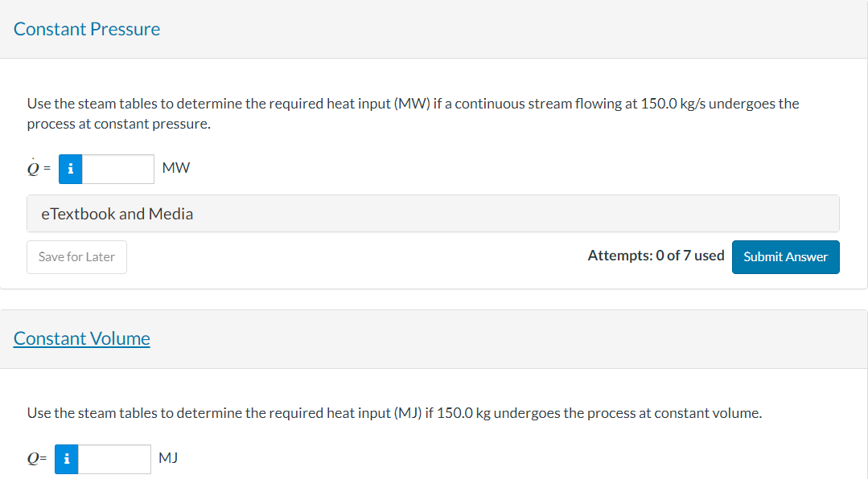Submit the answer with Submit Answer
This screenshot has height=479, width=868.
[785, 256]
